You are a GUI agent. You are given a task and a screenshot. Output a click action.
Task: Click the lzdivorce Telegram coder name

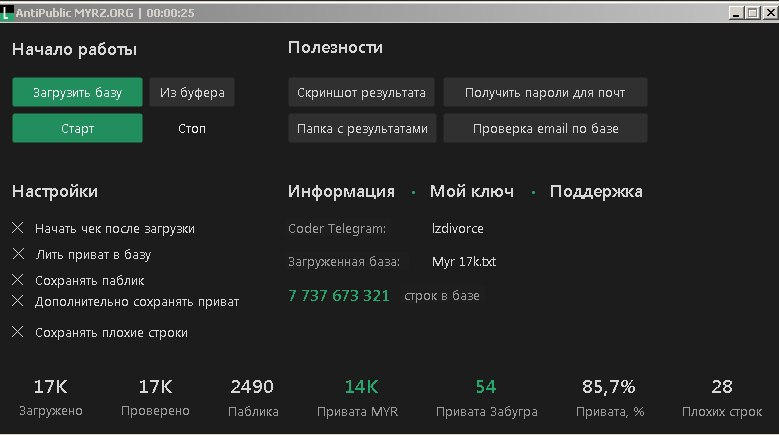click(457, 229)
